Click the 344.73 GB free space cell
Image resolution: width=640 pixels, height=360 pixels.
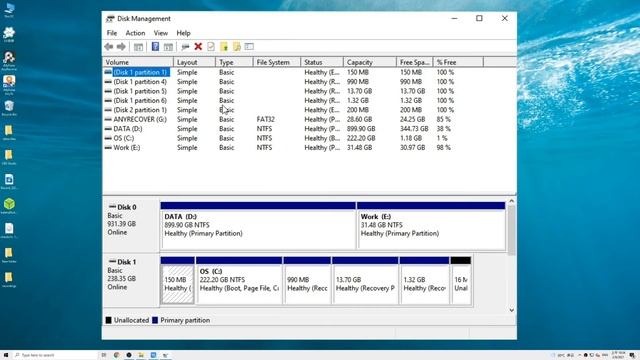point(414,129)
